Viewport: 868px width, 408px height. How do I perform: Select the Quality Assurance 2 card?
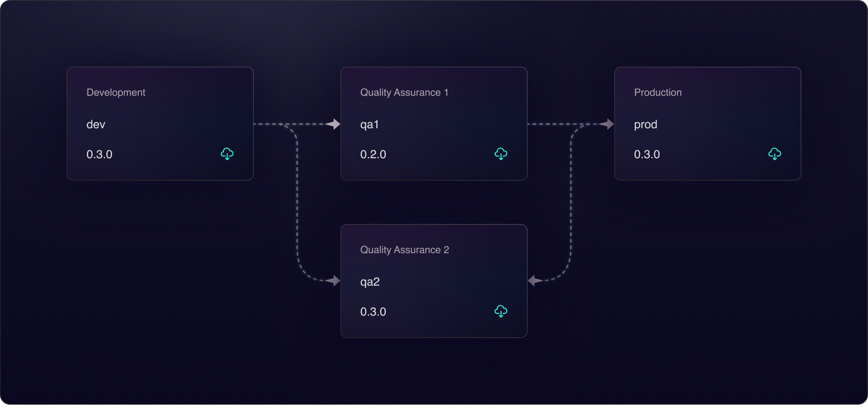pyautogui.click(x=434, y=281)
